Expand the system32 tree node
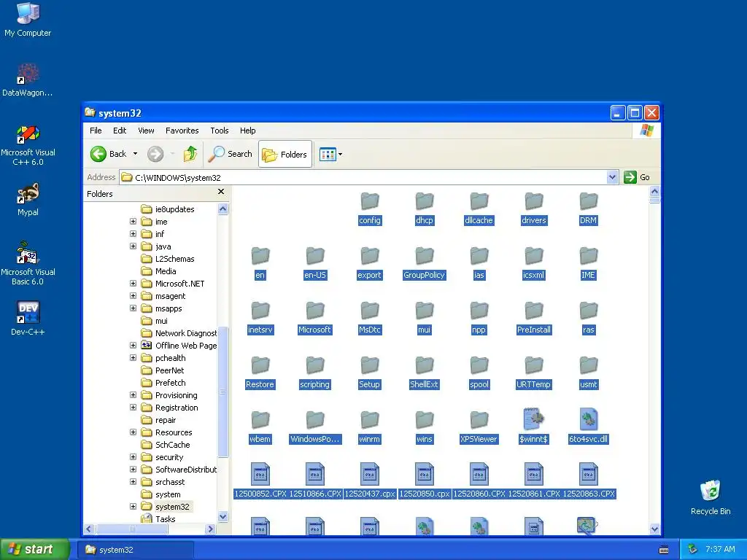Screen dimensions: 747x560 coord(133,507)
